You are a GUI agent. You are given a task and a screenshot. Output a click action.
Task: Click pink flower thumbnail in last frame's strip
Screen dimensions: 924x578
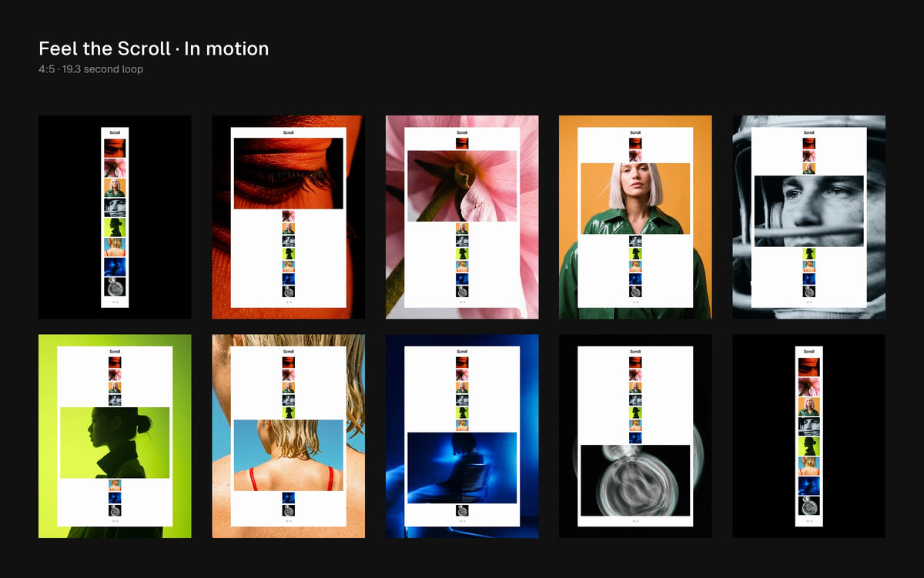[x=809, y=387]
